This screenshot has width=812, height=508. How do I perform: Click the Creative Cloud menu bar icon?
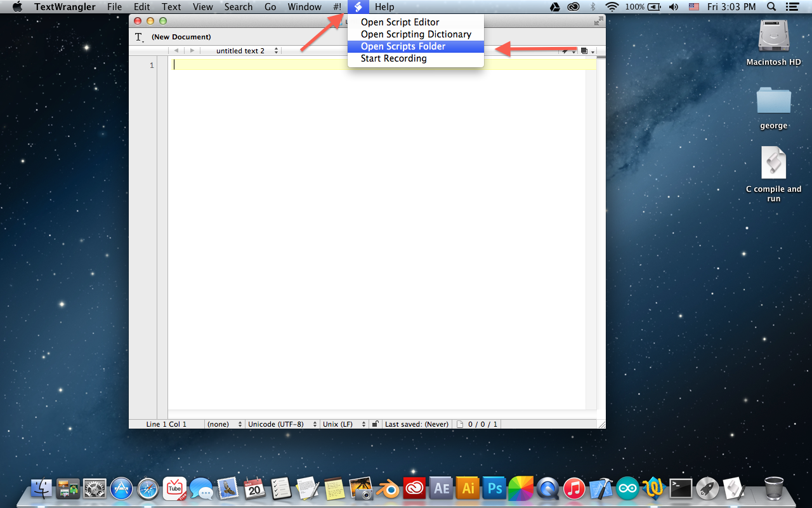pyautogui.click(x=573, y=7)
